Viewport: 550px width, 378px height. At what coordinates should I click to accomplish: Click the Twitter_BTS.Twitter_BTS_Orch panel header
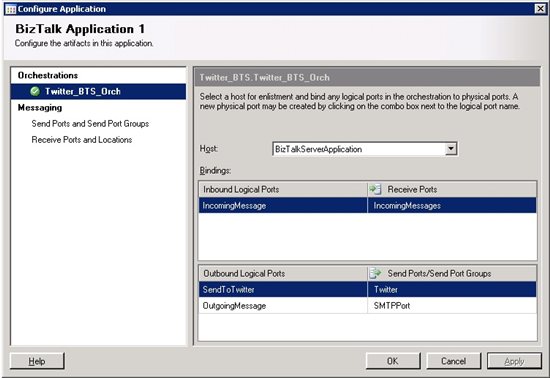(367, 77)
